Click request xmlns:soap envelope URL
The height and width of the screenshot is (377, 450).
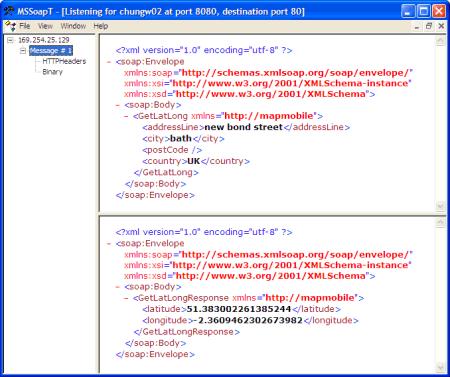coord(296,73)
